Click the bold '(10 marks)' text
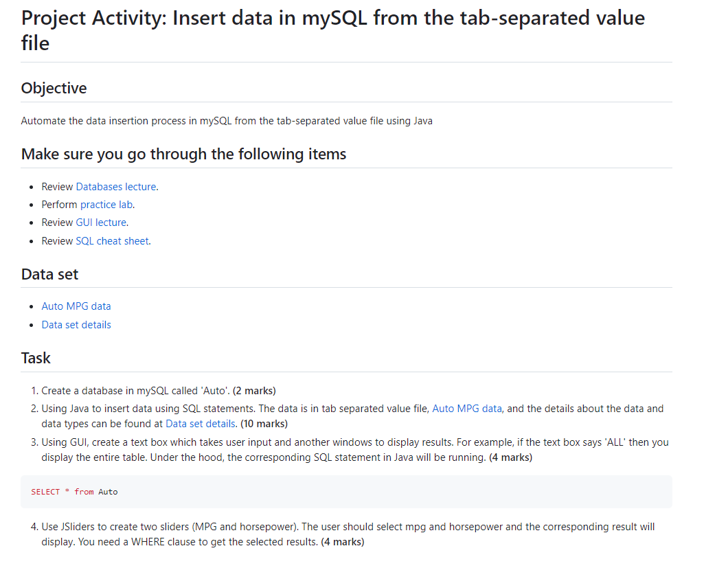Screen dimensions: 728x568 (264, 424)
